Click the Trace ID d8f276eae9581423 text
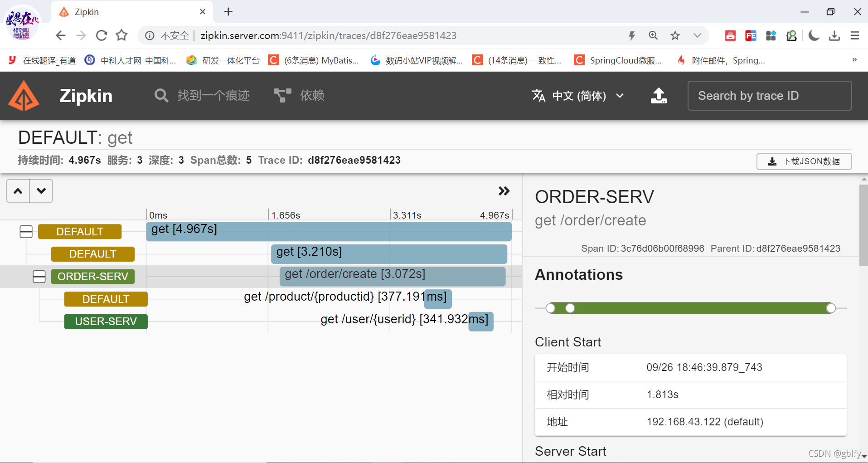Image resolution: width=868 pixels, height=463 pixels. tap(354, 160)
